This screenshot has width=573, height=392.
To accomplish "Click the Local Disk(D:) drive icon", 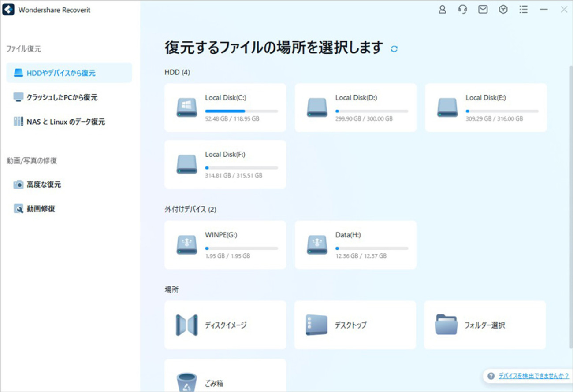I will click(x=317, y=107).
